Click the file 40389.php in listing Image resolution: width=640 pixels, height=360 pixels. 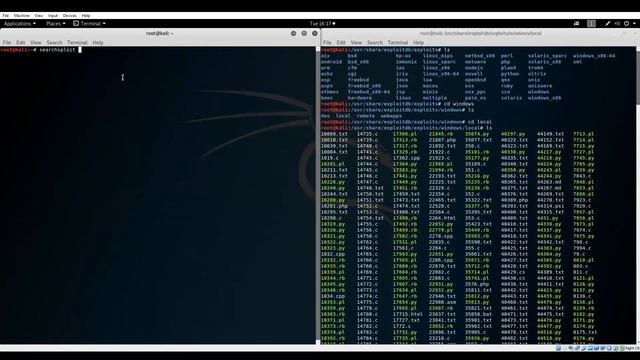point(514,200)
